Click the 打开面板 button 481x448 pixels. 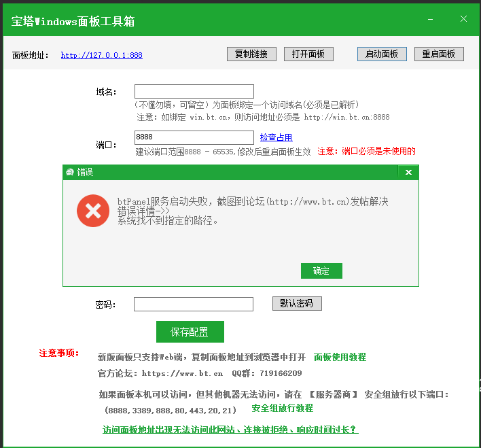[308, 54]
